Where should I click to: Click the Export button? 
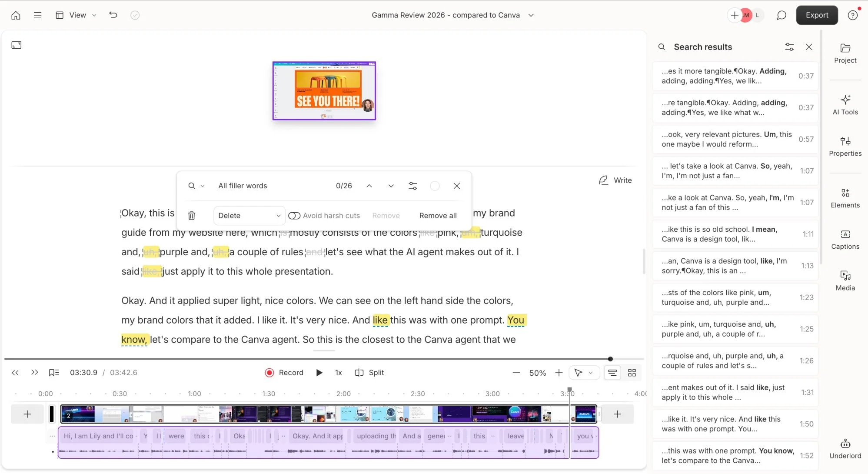click(x=817, y=15)
